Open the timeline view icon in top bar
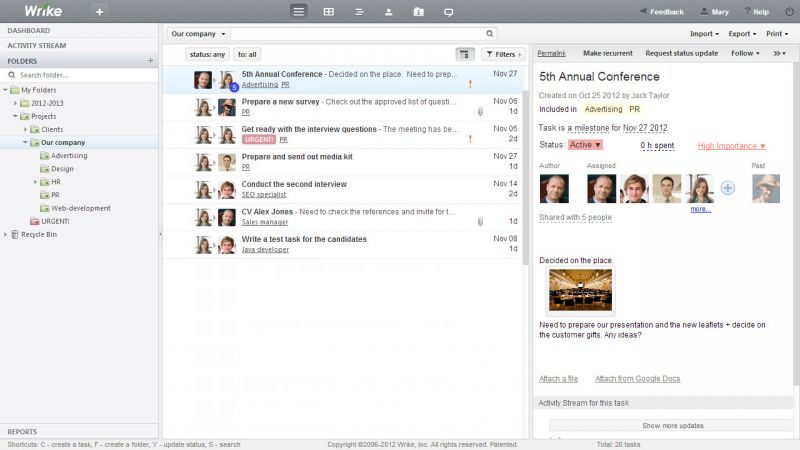 [x=359, y=11]
